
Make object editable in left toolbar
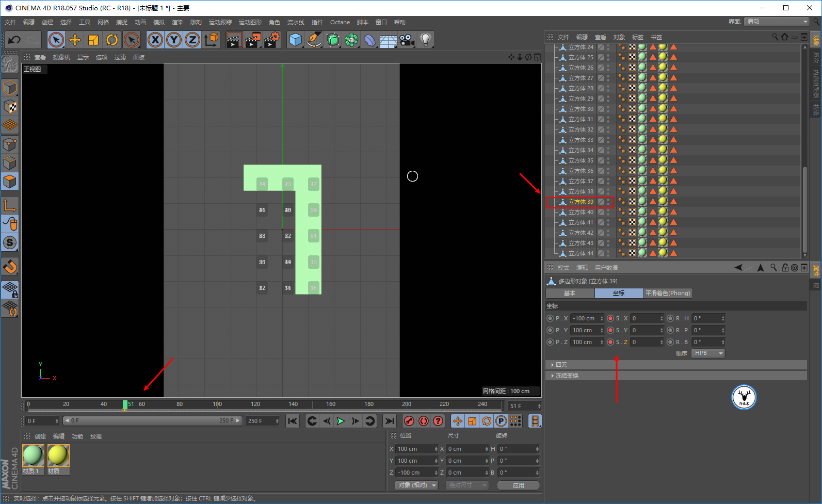pos(10,65)
